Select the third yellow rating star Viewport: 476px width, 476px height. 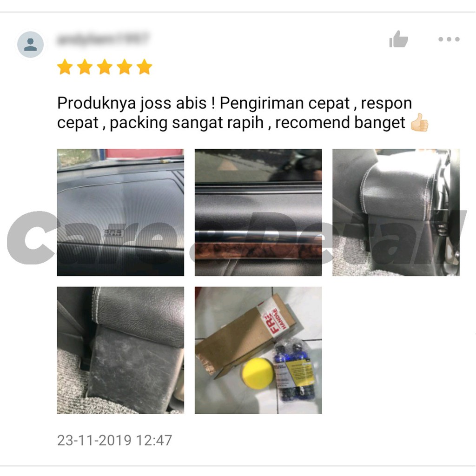pyautogui.click(x=105, y=67)
